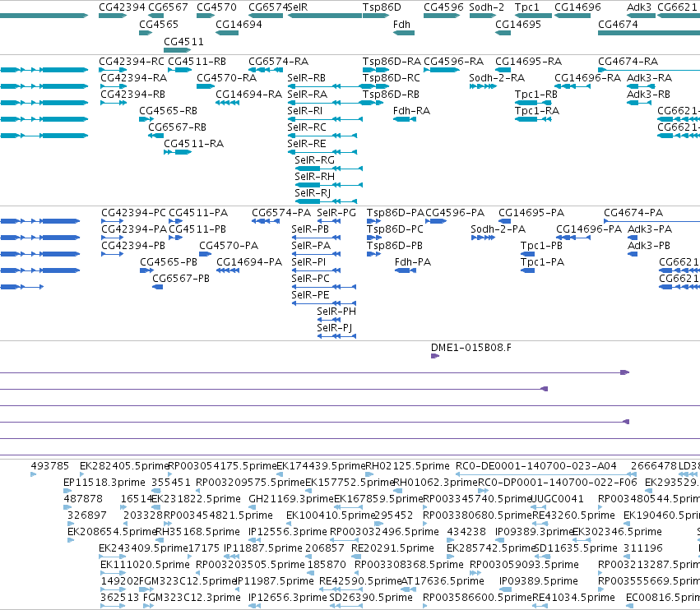Click the CG6567-RB transcript label
700x610 pixels.
tap(177, 127)
